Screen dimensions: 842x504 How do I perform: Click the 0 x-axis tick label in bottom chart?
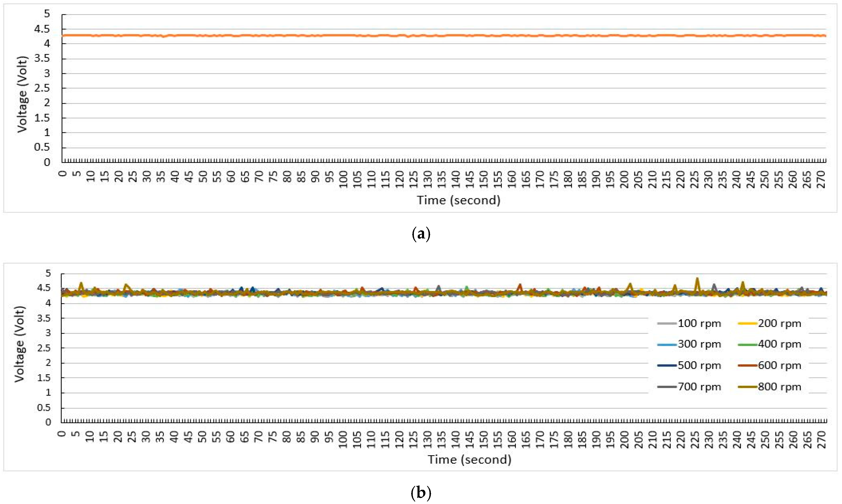click(62, 433)
